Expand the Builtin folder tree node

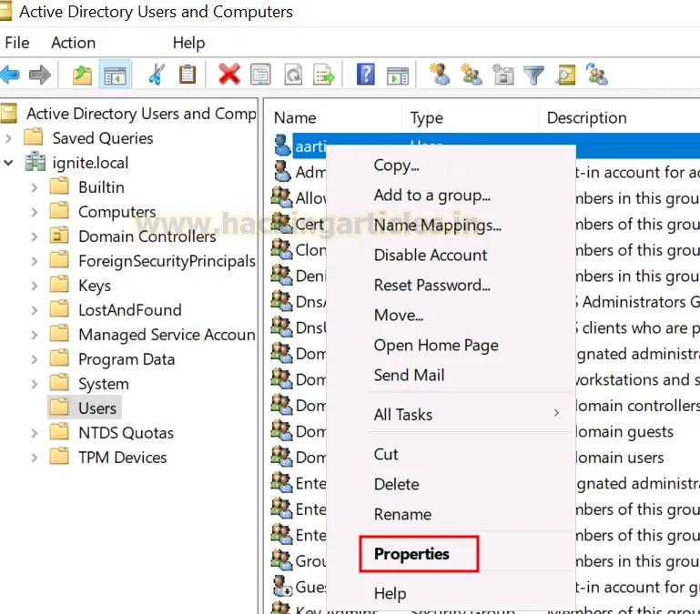coord(35,187)
